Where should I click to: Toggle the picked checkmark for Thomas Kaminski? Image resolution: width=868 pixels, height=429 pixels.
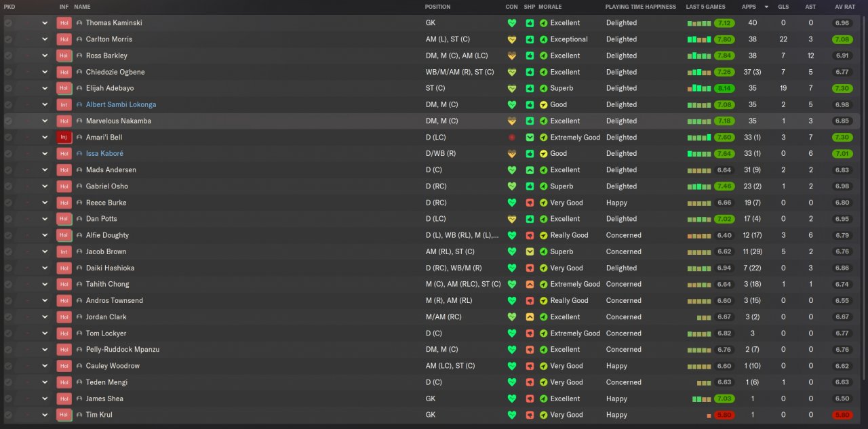tap(8, 23)
